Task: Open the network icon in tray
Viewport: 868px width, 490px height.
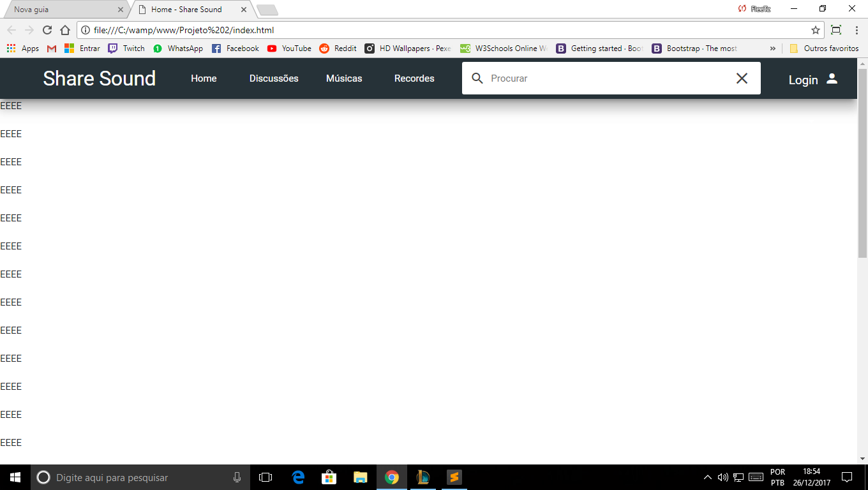Action: (x=738, y=477)
